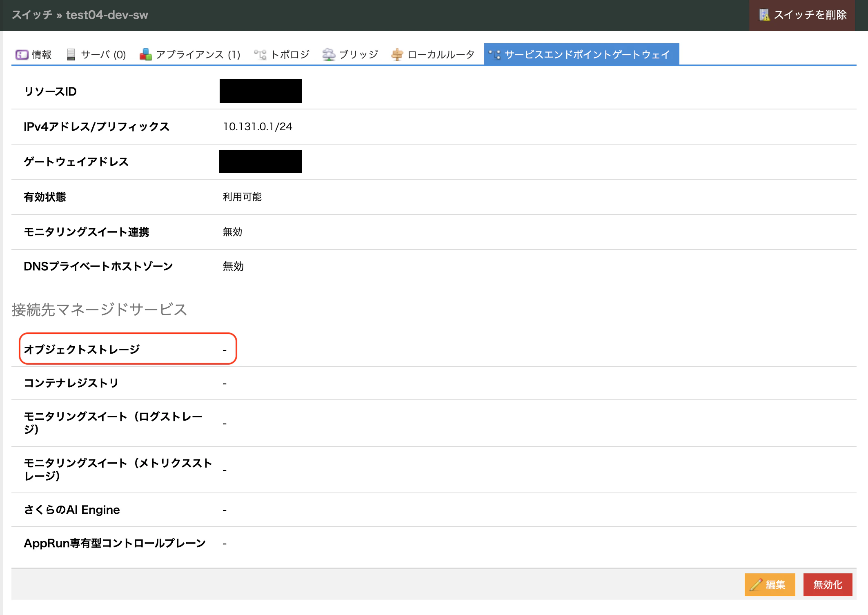Screen dimensions: 868x615
Task: Click the AppRun専有型コントロールプレーン label
Action: tap(115, 543)
